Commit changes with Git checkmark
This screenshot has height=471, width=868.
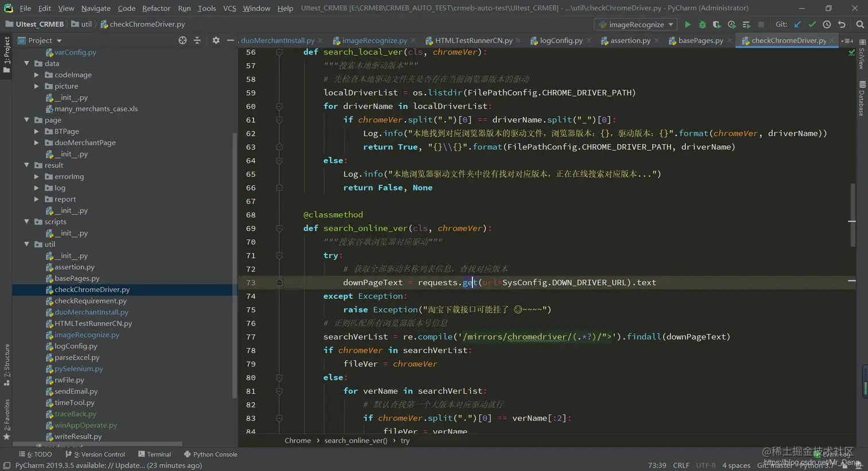812,25
